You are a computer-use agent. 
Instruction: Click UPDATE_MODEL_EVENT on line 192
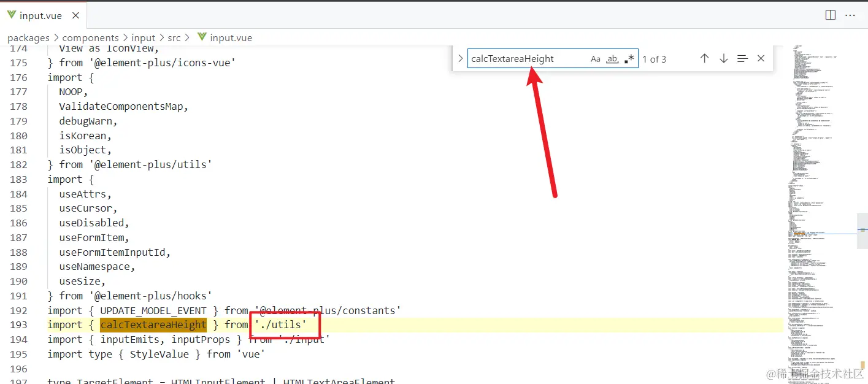(x=153, y=310)
